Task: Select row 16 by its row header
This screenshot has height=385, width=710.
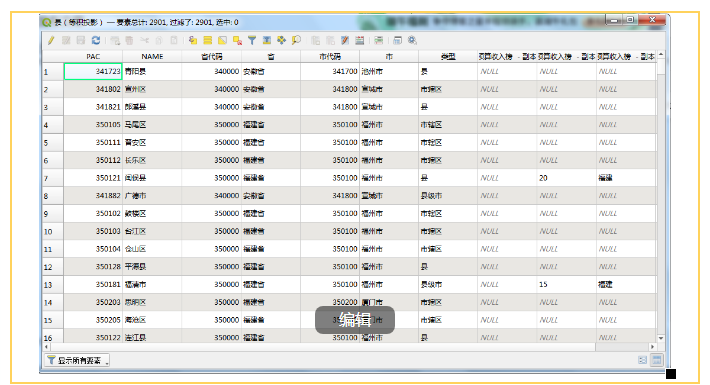Action: pyautogui.click(x=53, y=337)
